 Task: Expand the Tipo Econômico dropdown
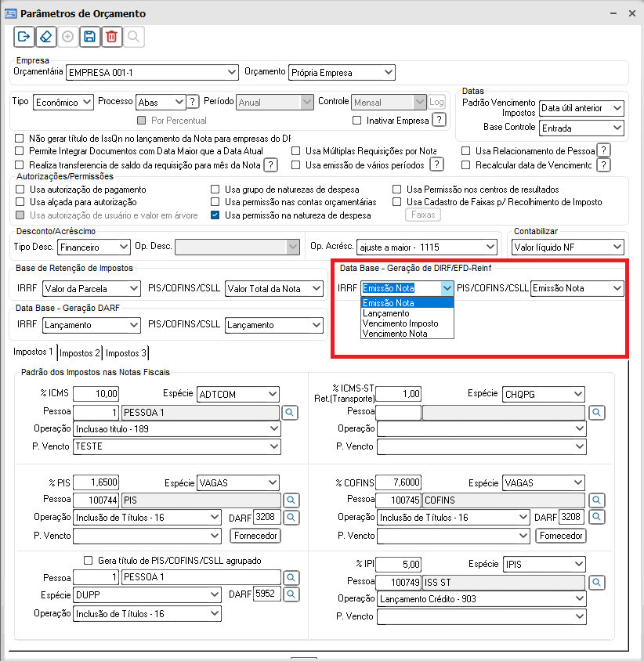point(63,102)
